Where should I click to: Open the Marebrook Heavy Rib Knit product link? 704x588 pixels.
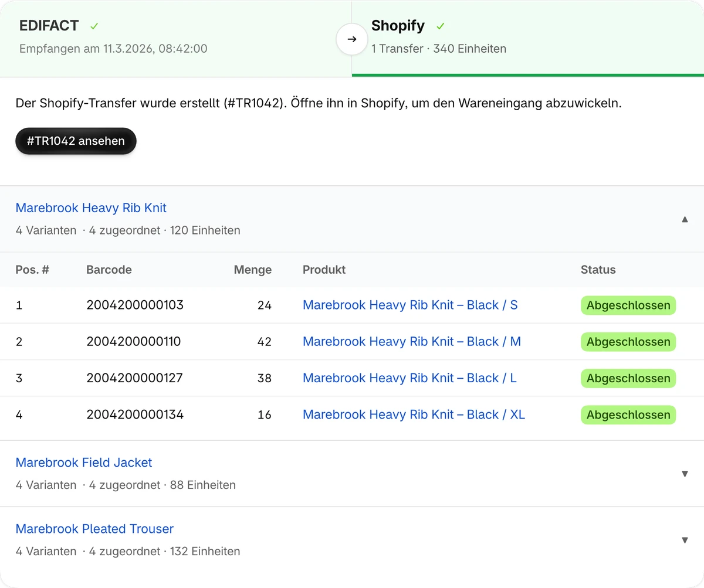91,208
